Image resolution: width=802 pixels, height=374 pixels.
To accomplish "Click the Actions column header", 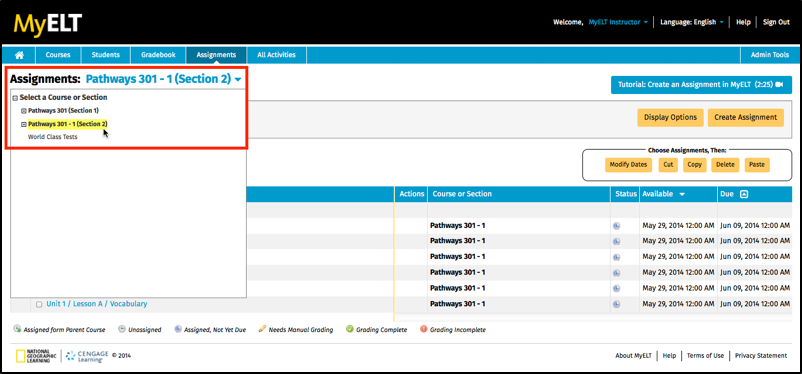I will [x=412, y=194].
